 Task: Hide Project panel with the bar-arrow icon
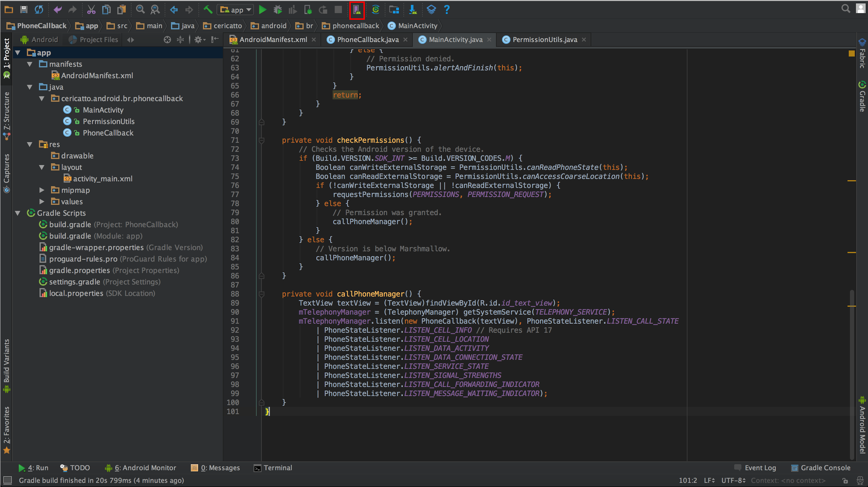click(x=215, y=40)
